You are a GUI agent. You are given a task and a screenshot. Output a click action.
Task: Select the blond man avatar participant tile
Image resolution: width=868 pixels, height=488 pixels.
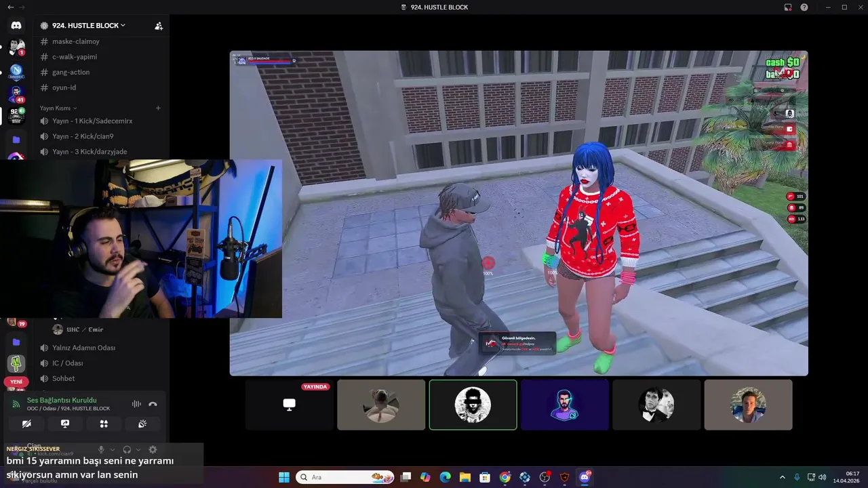(x=748, y=405)
